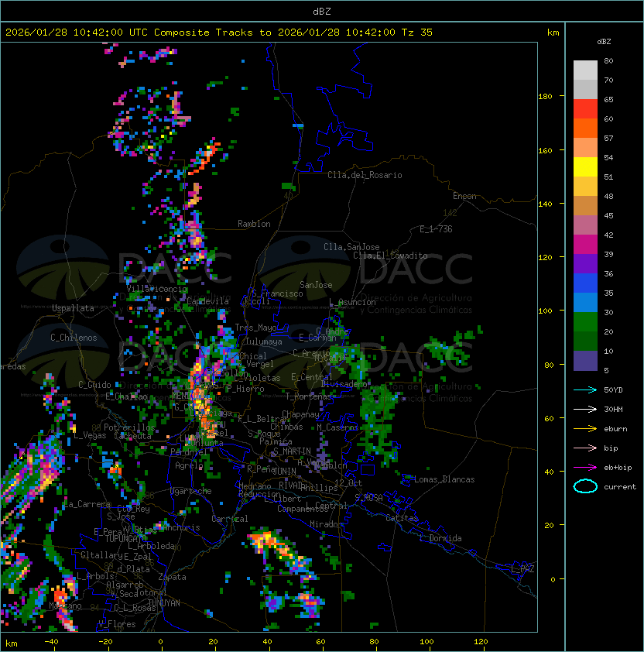The width and height of the screenshot is (644, 652).
Task: Click map label 'Clla.SanJose'
Action: (x=351, y=247)
